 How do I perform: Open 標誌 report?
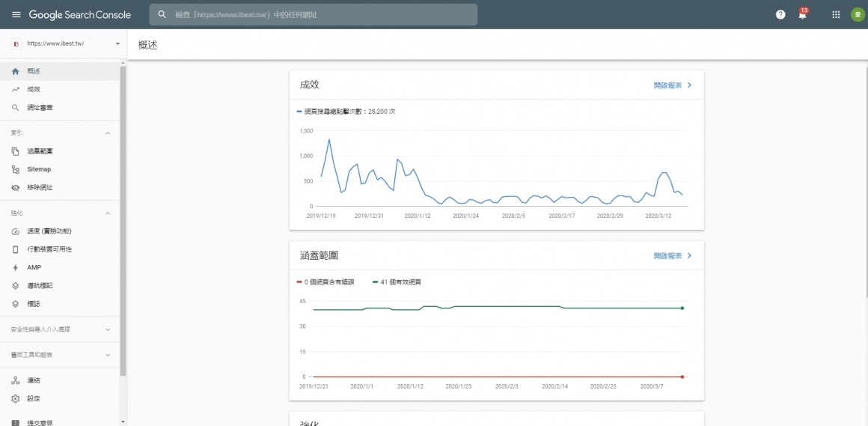point(59,304)
